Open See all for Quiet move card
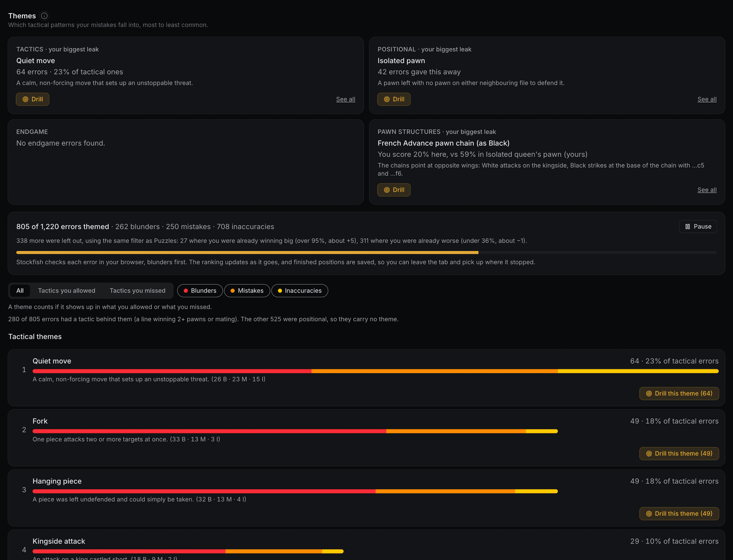 (x=346, y=99)
